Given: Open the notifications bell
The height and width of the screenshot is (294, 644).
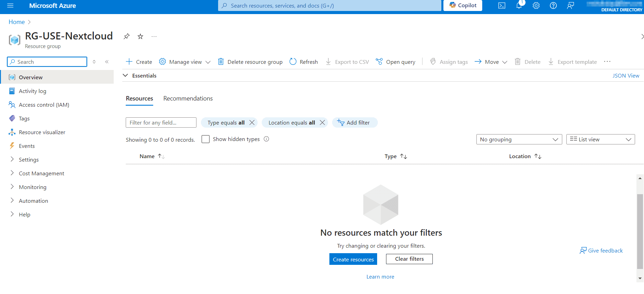Looking at the screenshot, I should click(519, 5).
